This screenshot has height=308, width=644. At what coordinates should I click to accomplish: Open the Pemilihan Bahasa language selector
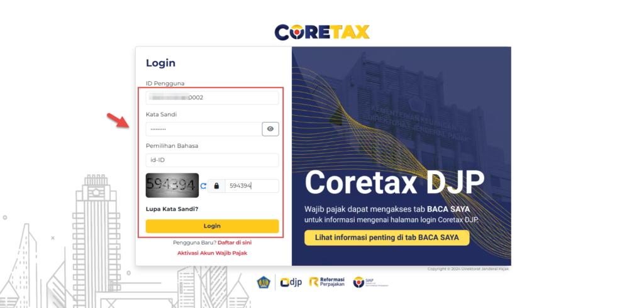pos(212,160)
